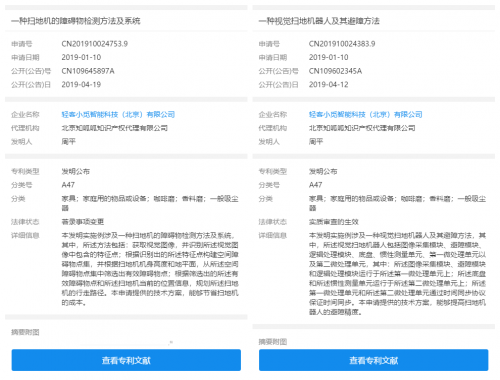Viewport: 500px width, 380px height.
Task: Click 摘要附图 label in the CN109645897A card
Action: tap(25, 332)
